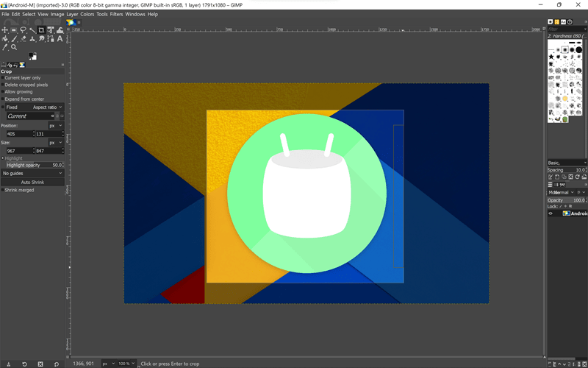
Task: Open the File menu
Action: click(x=5, y=14)
